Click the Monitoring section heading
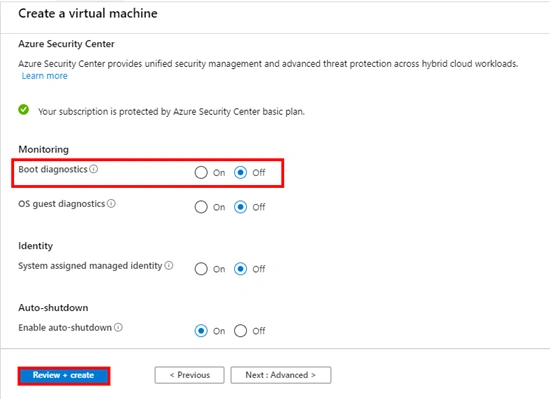 (x=43, y=149)
